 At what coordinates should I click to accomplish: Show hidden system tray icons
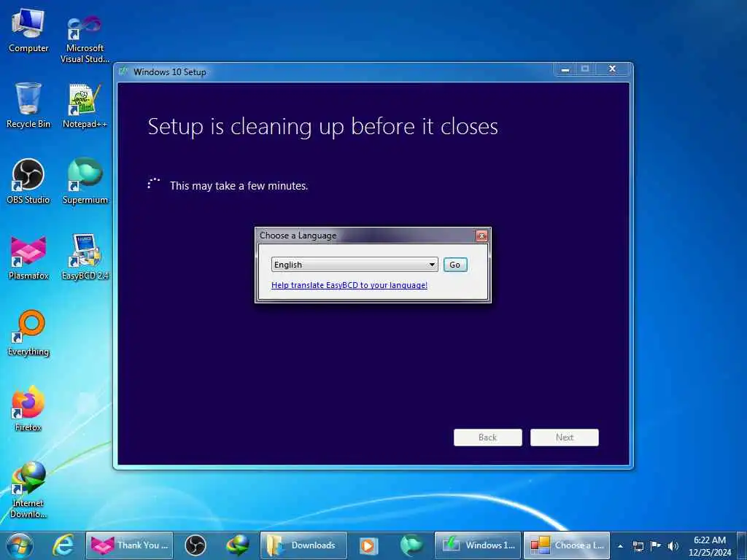click(620, 546)
